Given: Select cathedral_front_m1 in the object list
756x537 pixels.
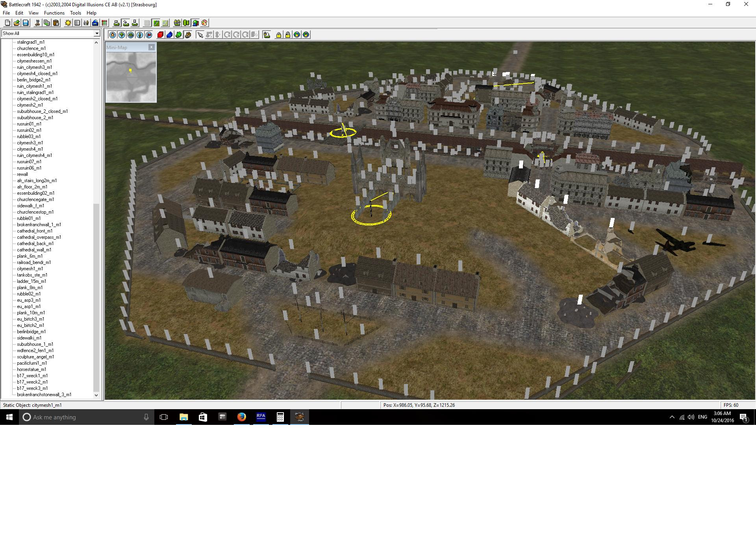Looking at the screenshot, I should coord(35,231).
